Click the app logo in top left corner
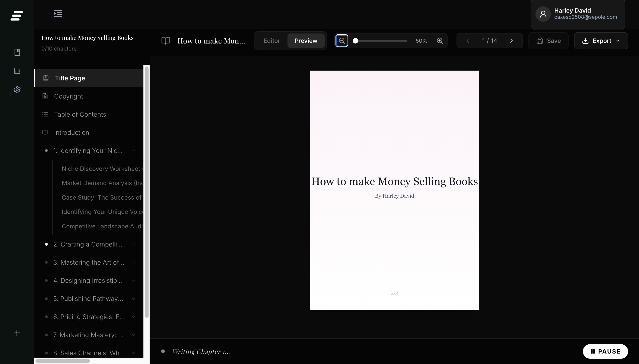639x364 pixels. (17, 16)
